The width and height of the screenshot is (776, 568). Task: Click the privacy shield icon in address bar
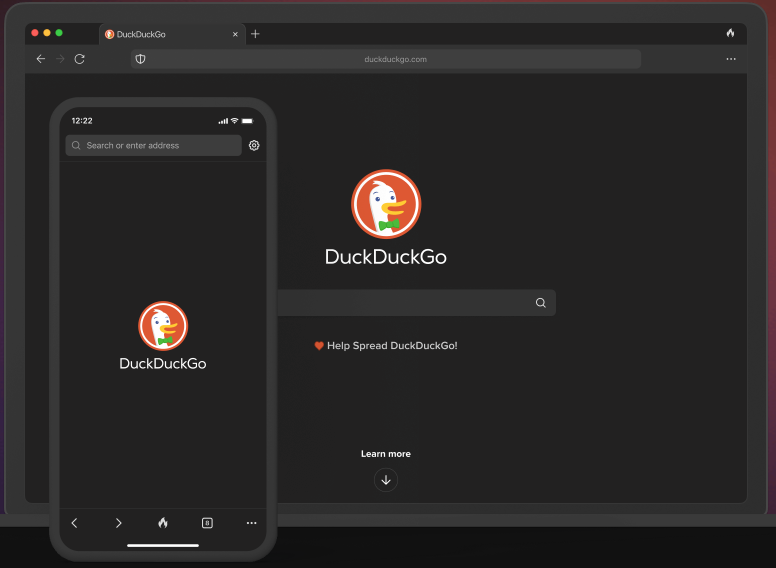click(x=141, y=59)
